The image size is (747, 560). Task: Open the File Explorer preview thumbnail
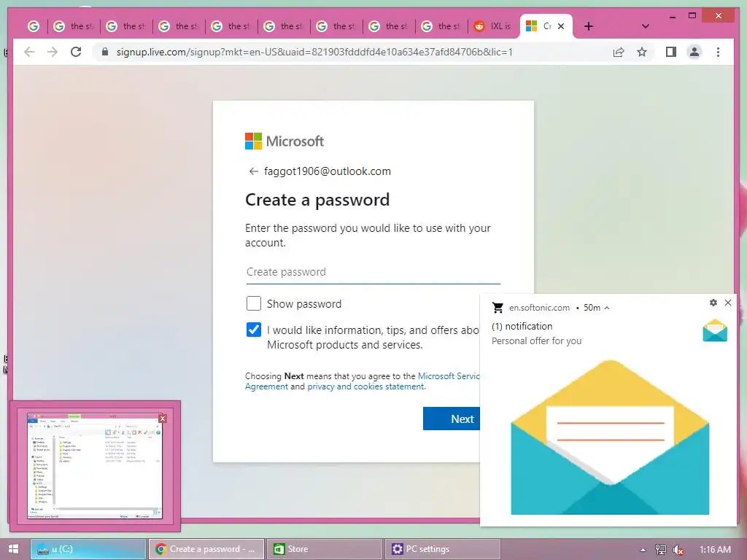[95, 466]
